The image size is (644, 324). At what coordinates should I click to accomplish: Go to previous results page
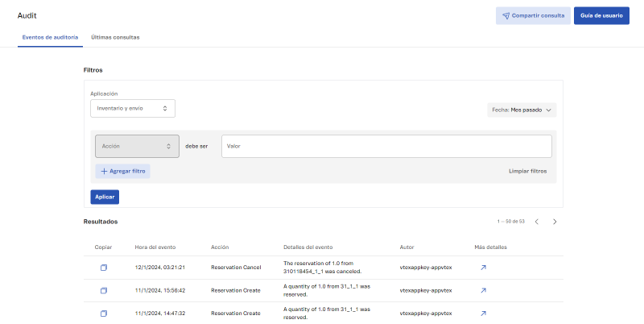pos(537,222)
